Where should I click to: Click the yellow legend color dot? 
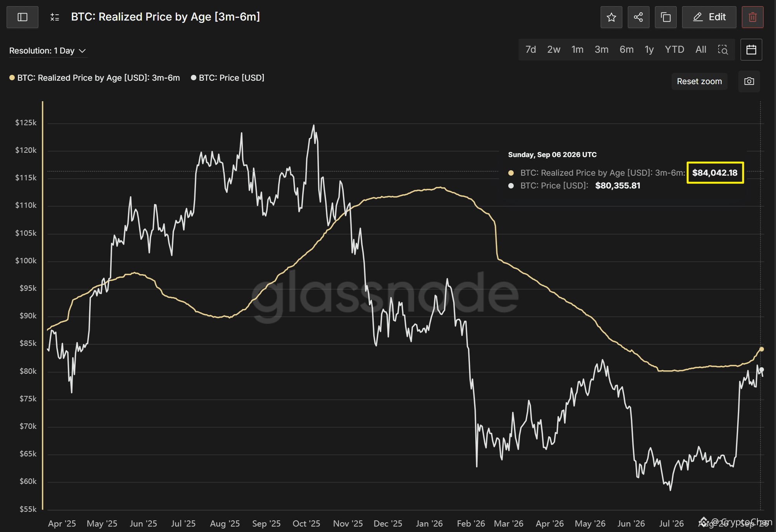click(x=12, y=78)
